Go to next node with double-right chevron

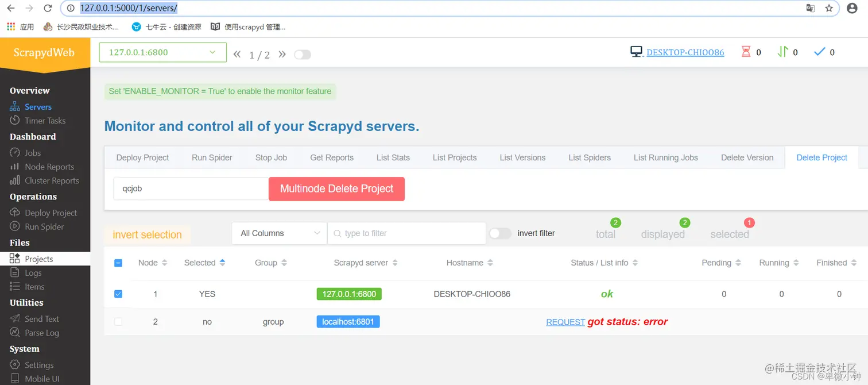coord(282,54)
